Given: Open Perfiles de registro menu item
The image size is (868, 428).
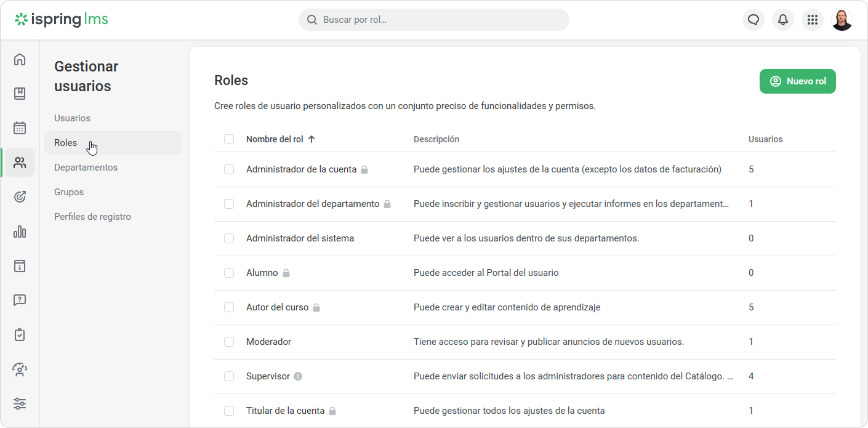Looking at the screenshot, I should pyautogui.click(x=92, y=217).
